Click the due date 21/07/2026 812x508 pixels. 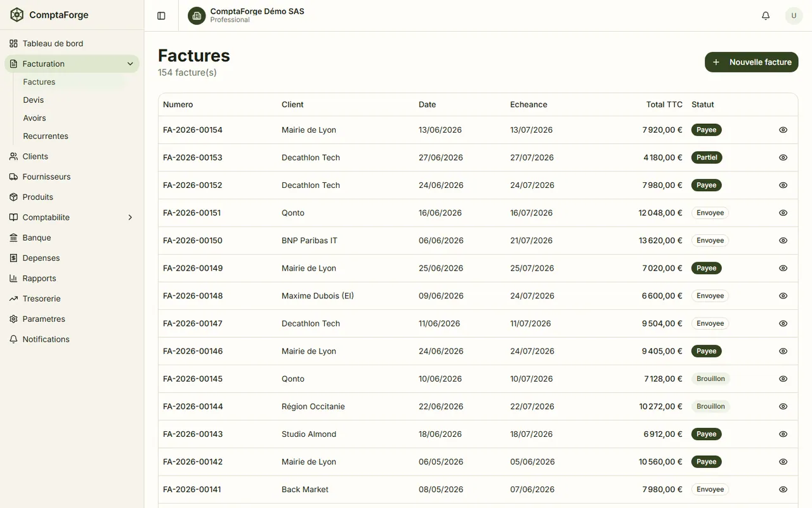coord(532,241)
